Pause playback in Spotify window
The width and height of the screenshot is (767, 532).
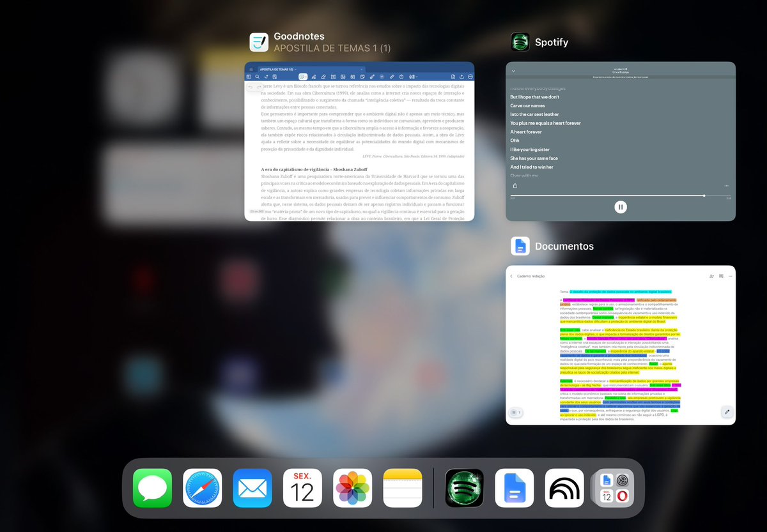(621, 207)
